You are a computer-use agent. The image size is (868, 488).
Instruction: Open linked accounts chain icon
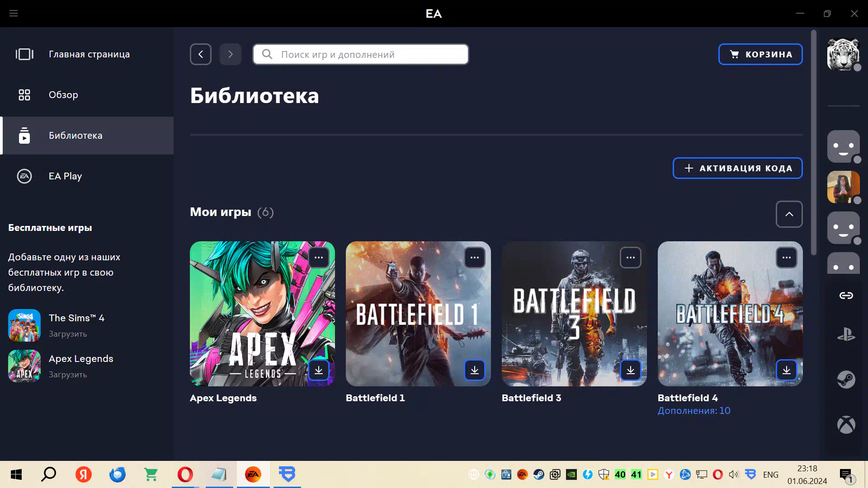pyautogui.click(x=846, y=296)
